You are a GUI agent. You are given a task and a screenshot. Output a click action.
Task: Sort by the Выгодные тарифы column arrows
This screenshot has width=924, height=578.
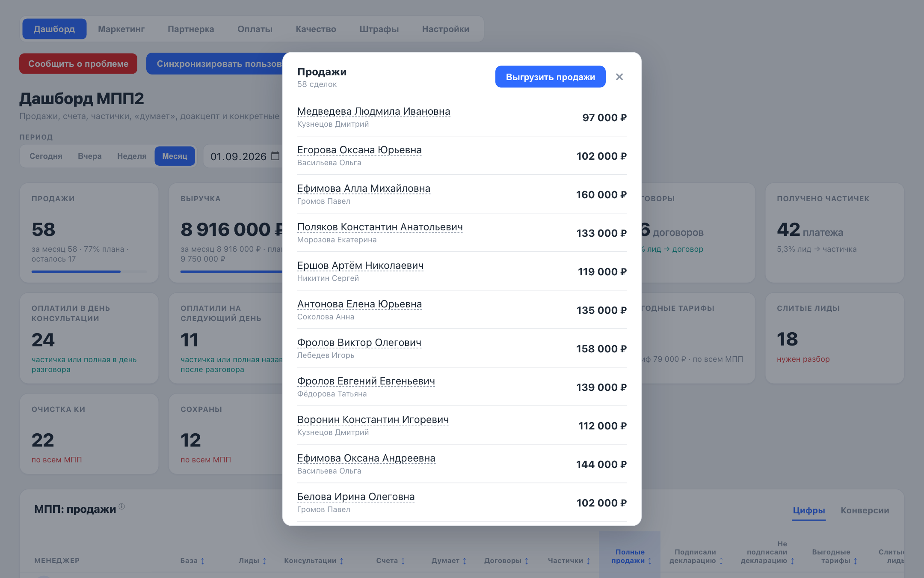tap(855, 561)
